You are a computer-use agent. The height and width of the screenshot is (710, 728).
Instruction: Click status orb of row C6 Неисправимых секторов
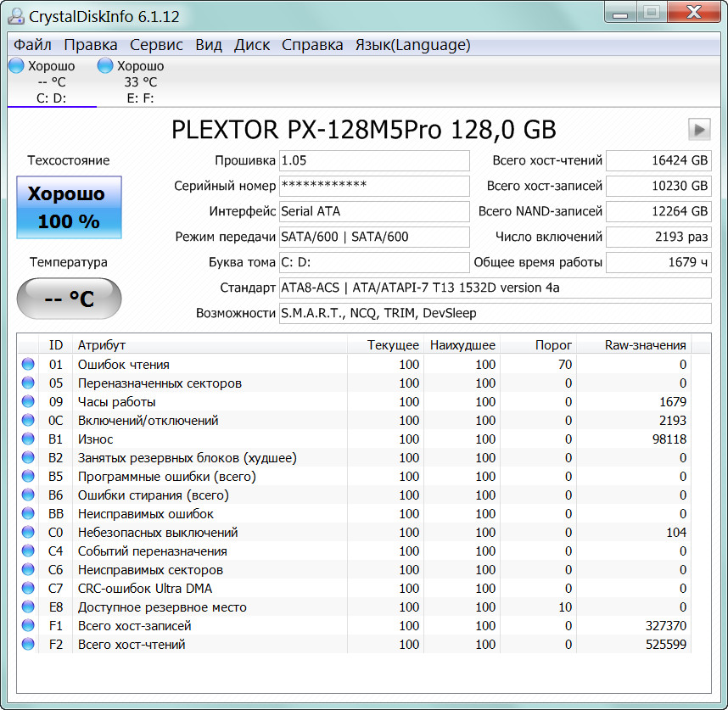pos(28,569)
